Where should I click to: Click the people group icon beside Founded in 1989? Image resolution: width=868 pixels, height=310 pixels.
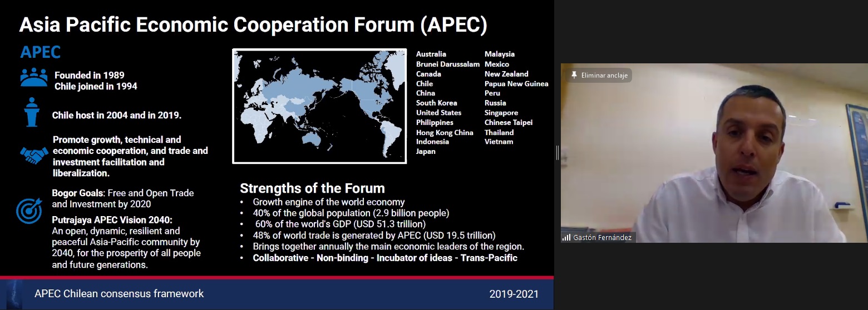pyautogui.click(x=34, y=77)
